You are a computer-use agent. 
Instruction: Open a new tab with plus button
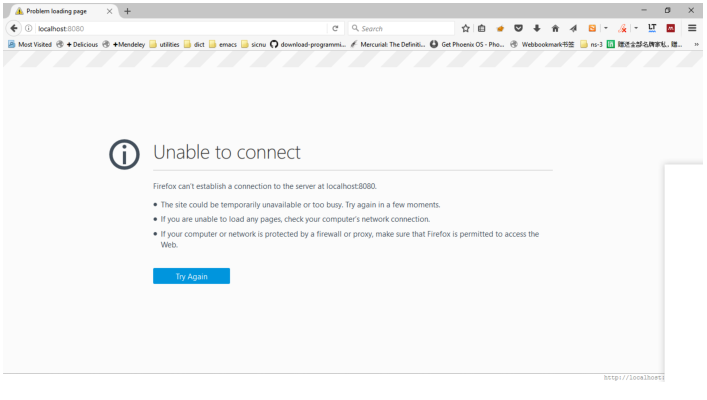click(128, 11)
